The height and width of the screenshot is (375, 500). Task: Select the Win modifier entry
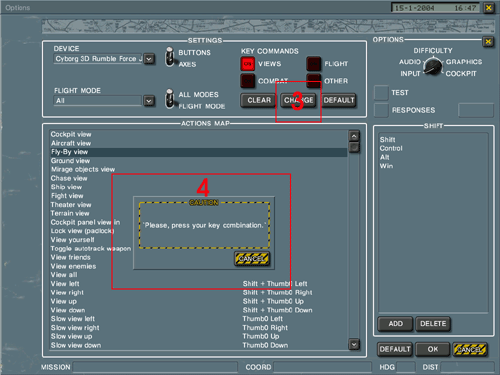(x=386, y=166)
